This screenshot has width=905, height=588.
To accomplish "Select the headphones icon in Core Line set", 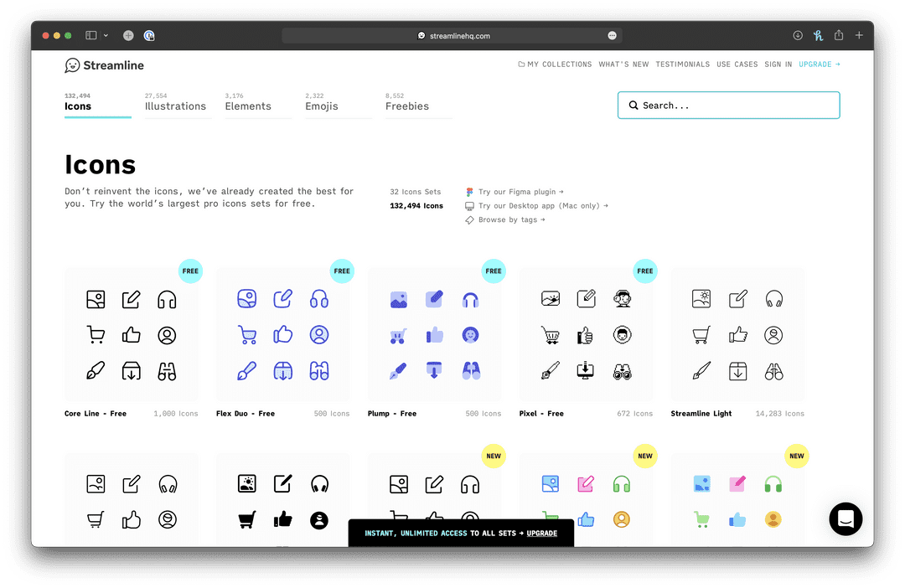I will tap(166, 299).
